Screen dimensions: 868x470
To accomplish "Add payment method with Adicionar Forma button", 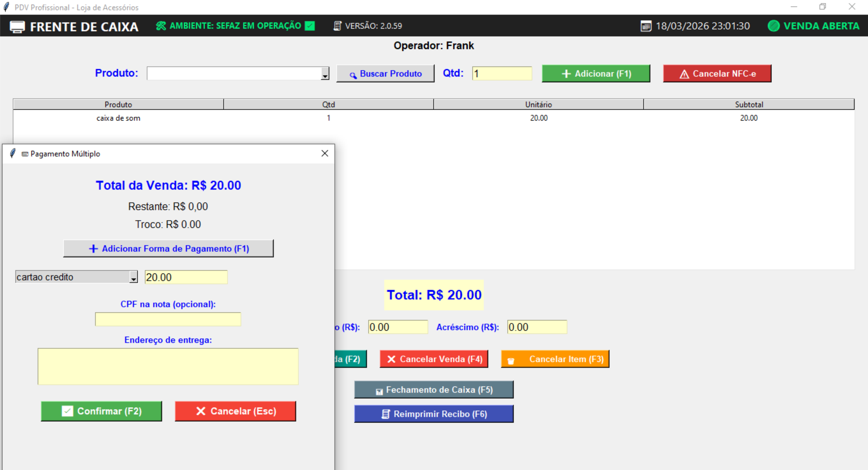I will tap(168, 249).
